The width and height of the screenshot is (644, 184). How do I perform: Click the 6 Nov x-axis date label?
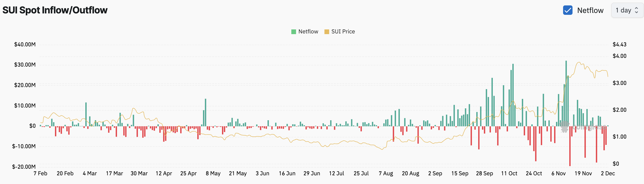559,173
